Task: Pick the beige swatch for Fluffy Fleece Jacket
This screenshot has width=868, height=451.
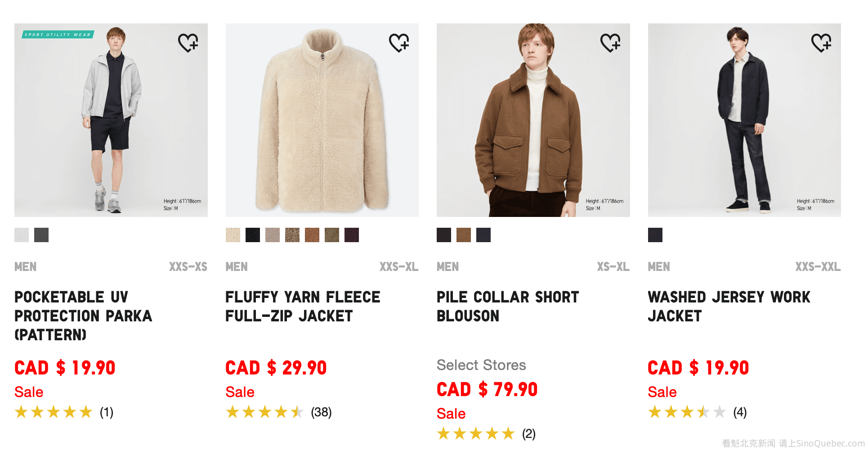Action: (x=233, y=235)
